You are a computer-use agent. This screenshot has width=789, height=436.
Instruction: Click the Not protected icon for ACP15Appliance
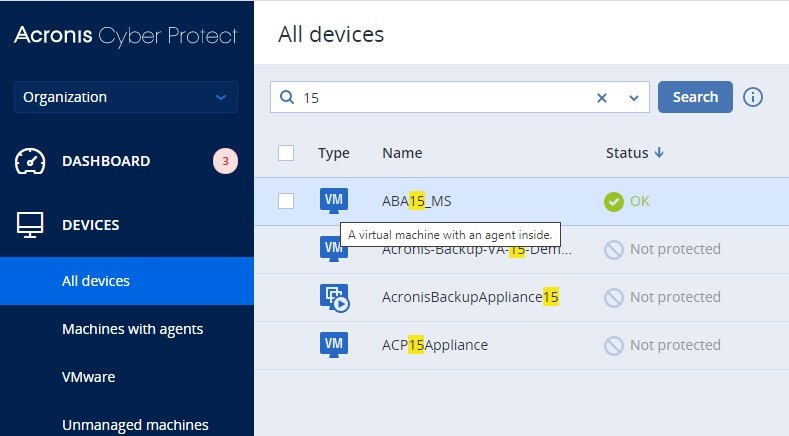click(614, 346)
